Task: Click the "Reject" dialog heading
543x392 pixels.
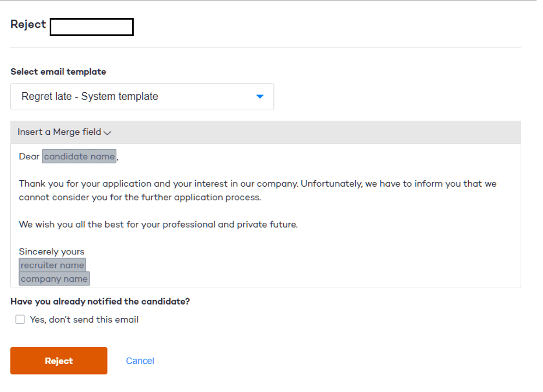Action: tap(28, 25)
